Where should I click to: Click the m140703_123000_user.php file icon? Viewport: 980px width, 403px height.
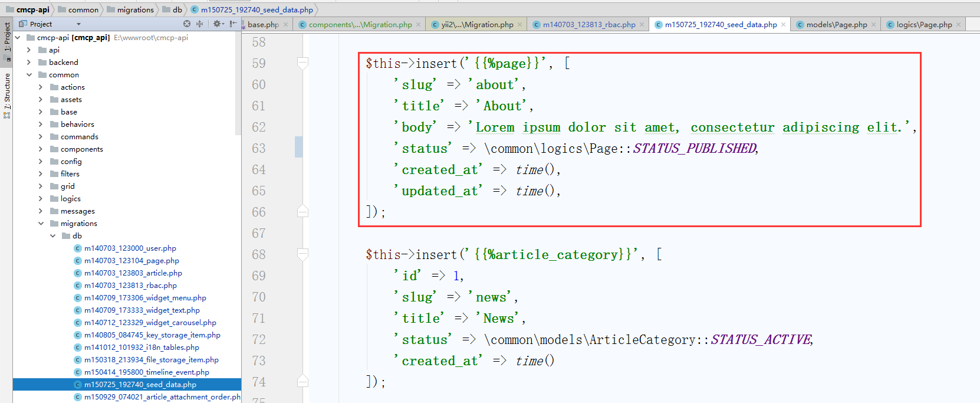pyautogui.click(x=77, y=248)
